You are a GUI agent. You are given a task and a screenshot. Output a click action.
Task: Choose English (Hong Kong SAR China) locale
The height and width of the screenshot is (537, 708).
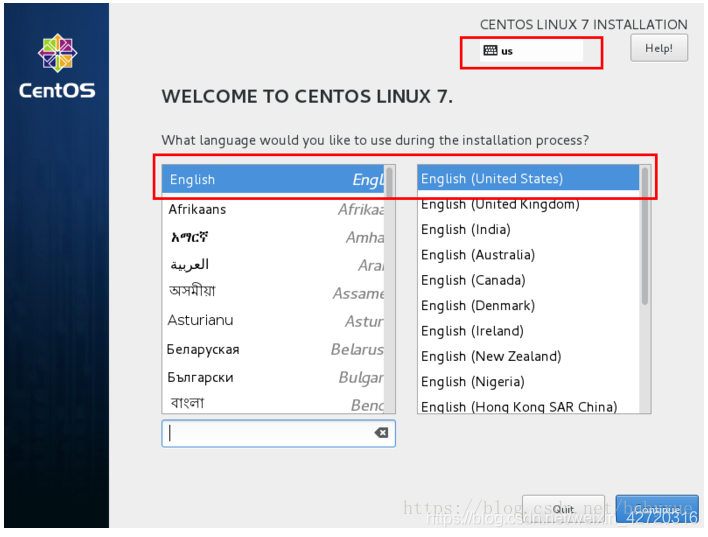(528, 405)
